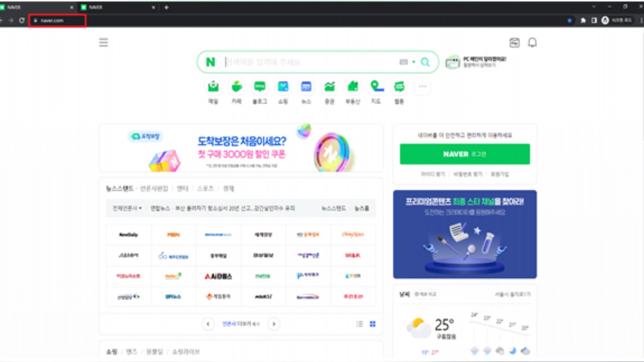Open the News service icon
The height and width of the screenshot is (362, 644).
(x=306, y=86)
